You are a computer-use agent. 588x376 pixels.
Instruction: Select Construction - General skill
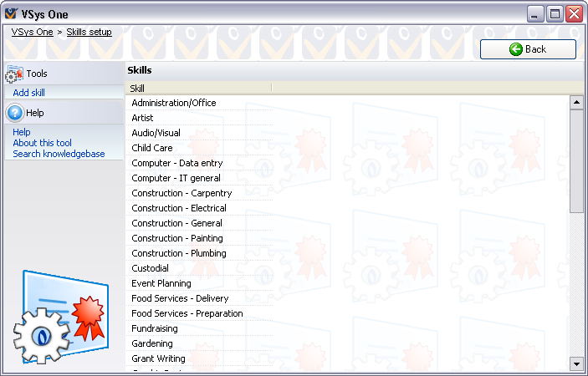point(199,223)
